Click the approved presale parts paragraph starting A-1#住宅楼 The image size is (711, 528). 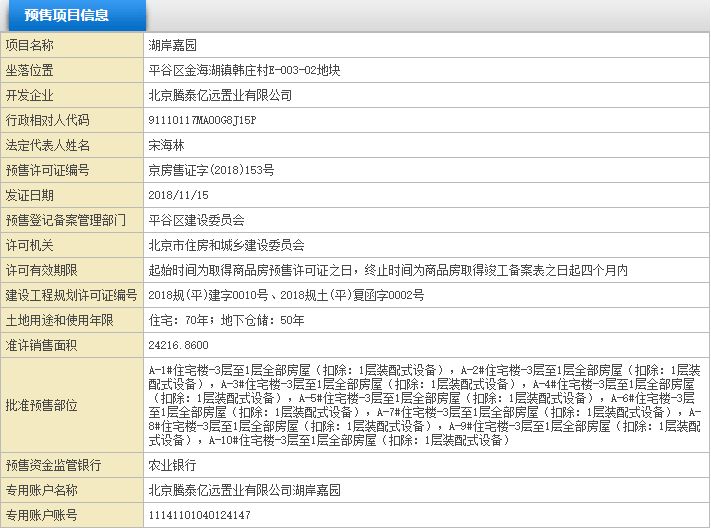pyautogui.click(x=425, y=405)
